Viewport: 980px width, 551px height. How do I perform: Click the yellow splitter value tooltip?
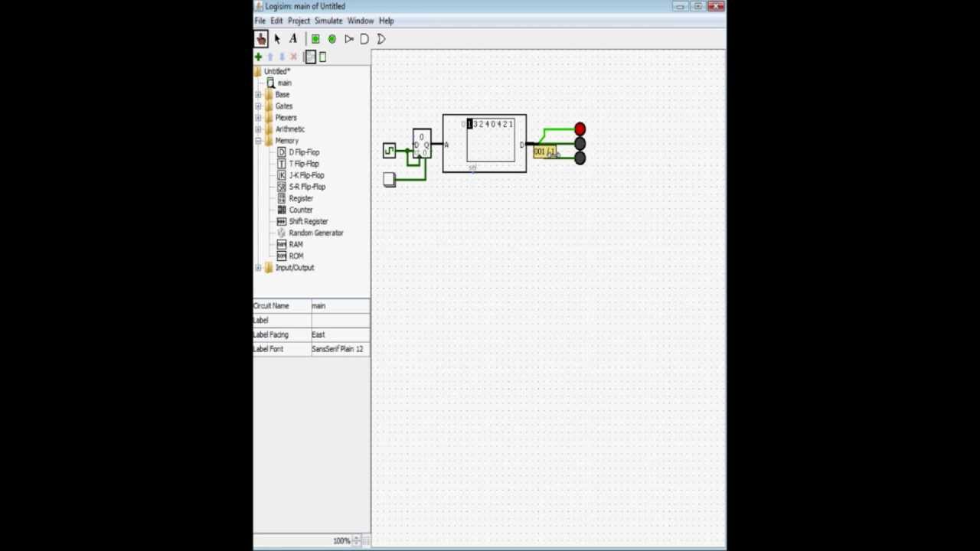point(544,152)
